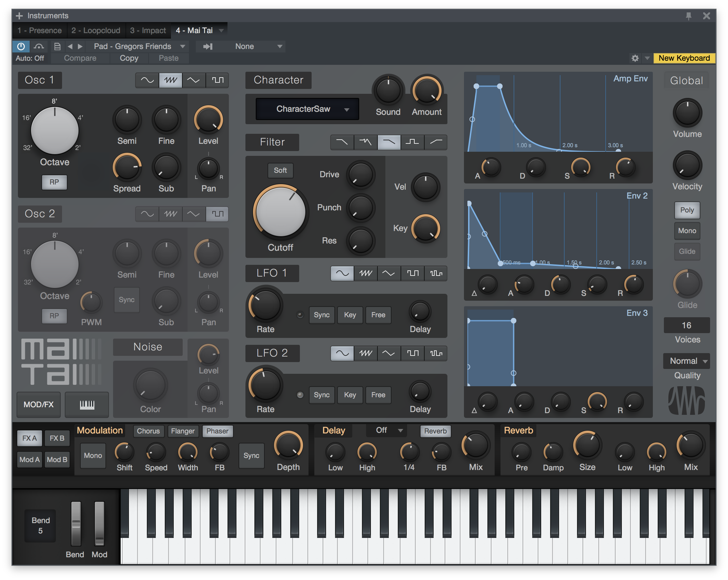Select LFO 1 sine wave shape
Viewport: 728px width, 580px height.
pos(342,273)
